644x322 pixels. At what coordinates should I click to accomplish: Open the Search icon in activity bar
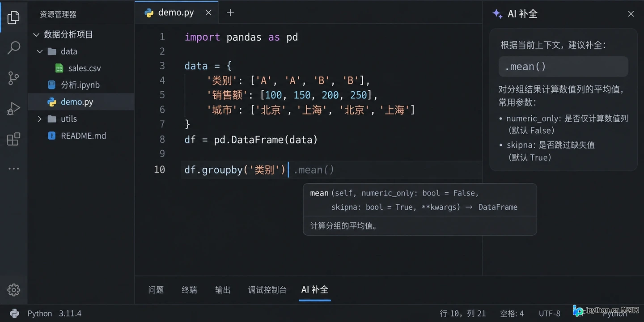click(x=14, y=47)
